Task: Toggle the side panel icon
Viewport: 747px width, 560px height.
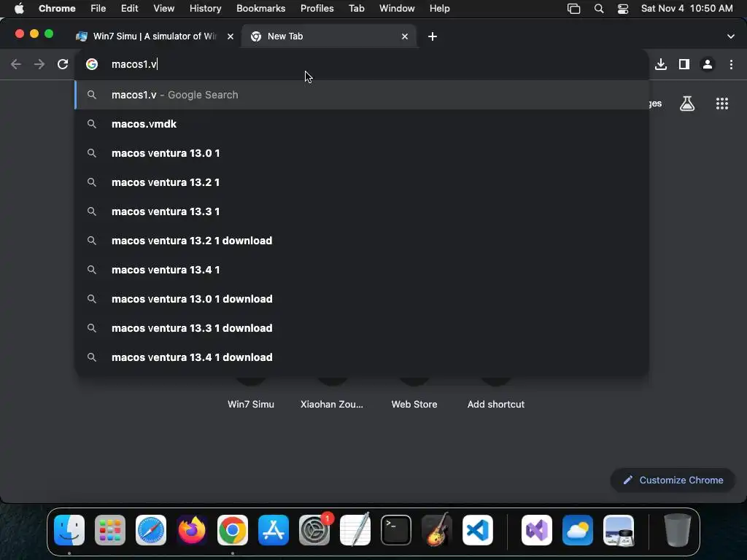Action: [x=684, y=64]
